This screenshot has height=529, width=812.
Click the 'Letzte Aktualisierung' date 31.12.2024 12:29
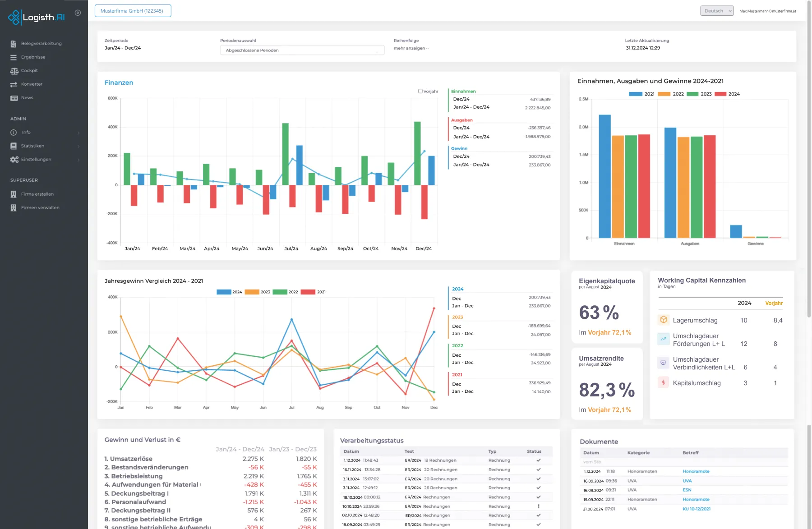643,48
